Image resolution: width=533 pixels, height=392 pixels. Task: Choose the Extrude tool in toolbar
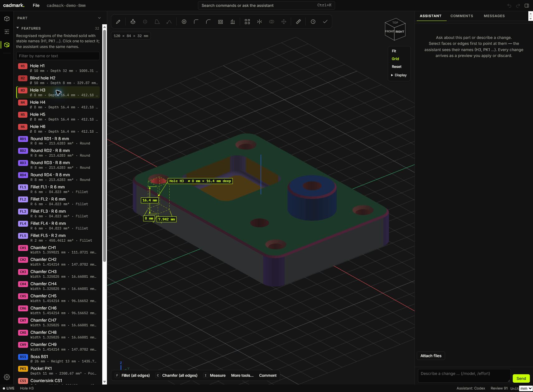[x=133, y=22]
